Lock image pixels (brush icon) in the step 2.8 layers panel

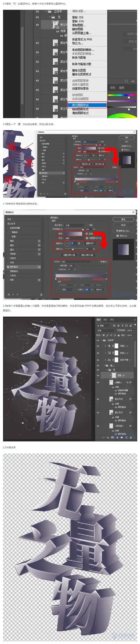[107, 335]
